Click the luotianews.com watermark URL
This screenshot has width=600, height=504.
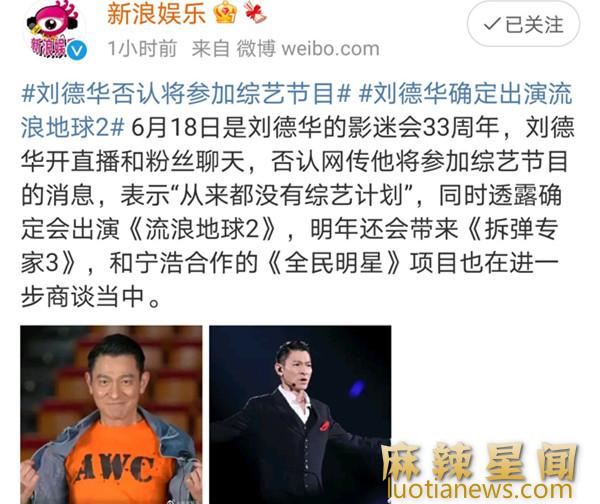click(x=479, y=489)
